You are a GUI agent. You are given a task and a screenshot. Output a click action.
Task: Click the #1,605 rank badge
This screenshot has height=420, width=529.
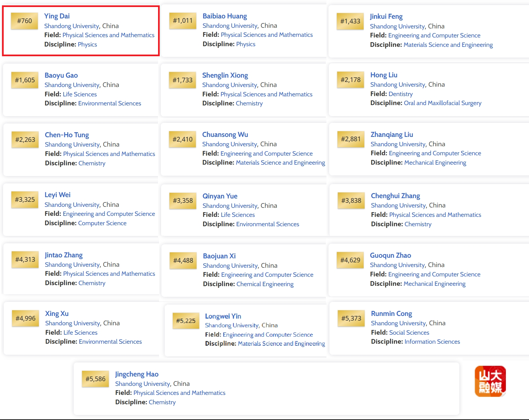25,80
